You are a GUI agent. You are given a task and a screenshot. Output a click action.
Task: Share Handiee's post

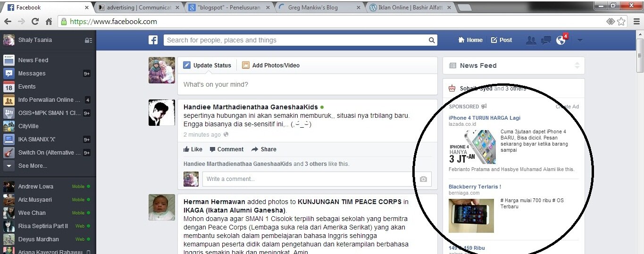tap(264, 149)
